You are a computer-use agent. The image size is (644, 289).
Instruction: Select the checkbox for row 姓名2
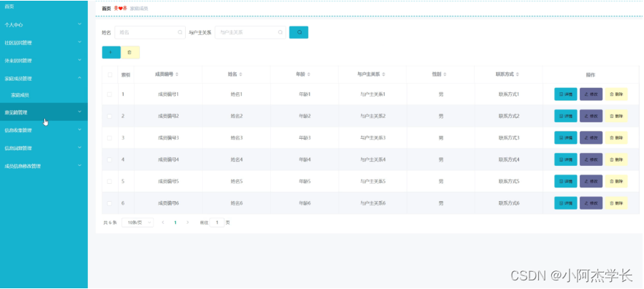(x=109, y=116)
